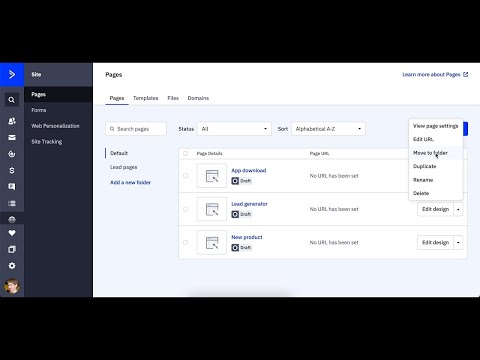Screen dimensions: 480x360
Task: Check the Lead generator row checkbox
Action: point(186,209)
